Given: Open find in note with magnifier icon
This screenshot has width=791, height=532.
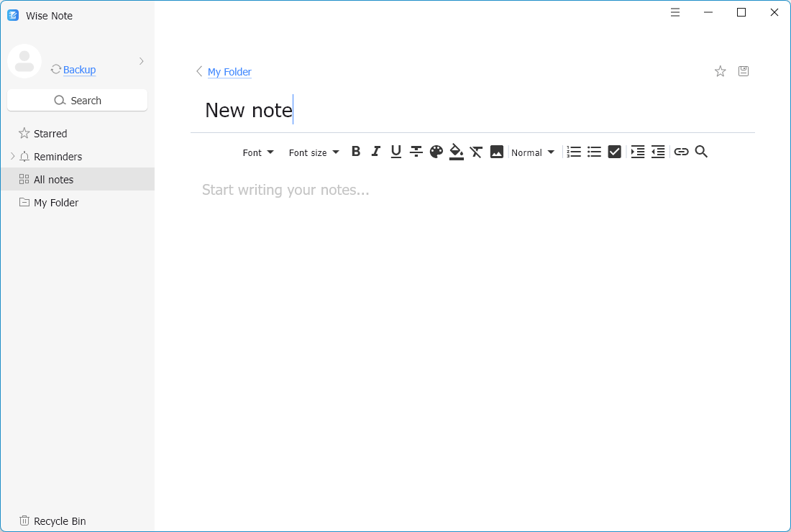Looking at the screenshot, I should 702,152.
